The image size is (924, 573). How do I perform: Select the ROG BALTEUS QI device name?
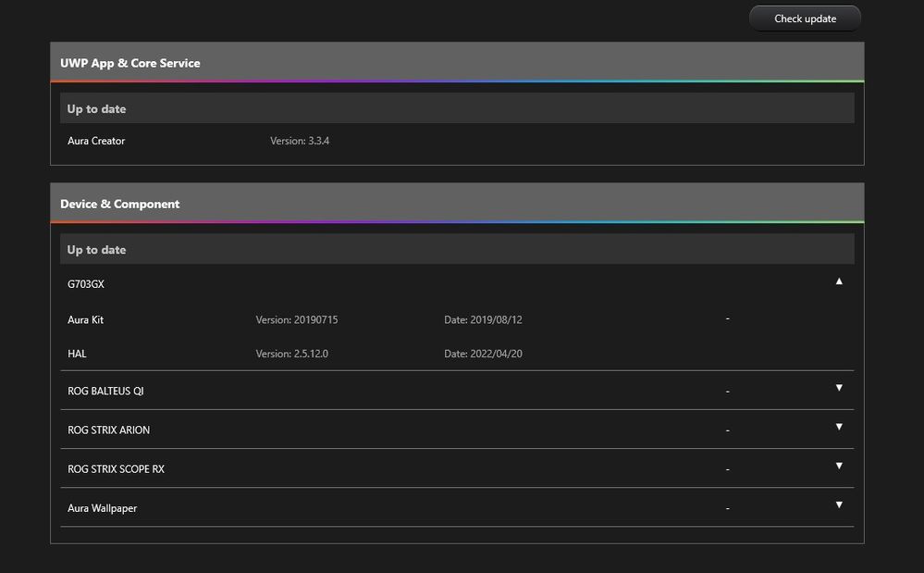[x=105, y=391]
